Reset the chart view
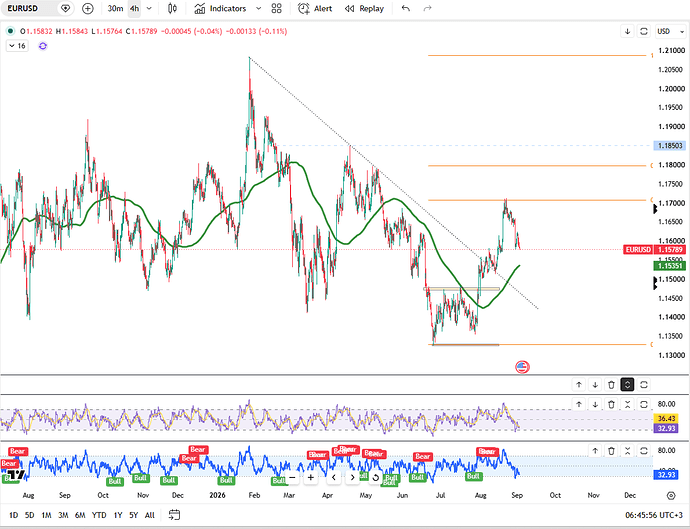 click(x=375, y=478)
